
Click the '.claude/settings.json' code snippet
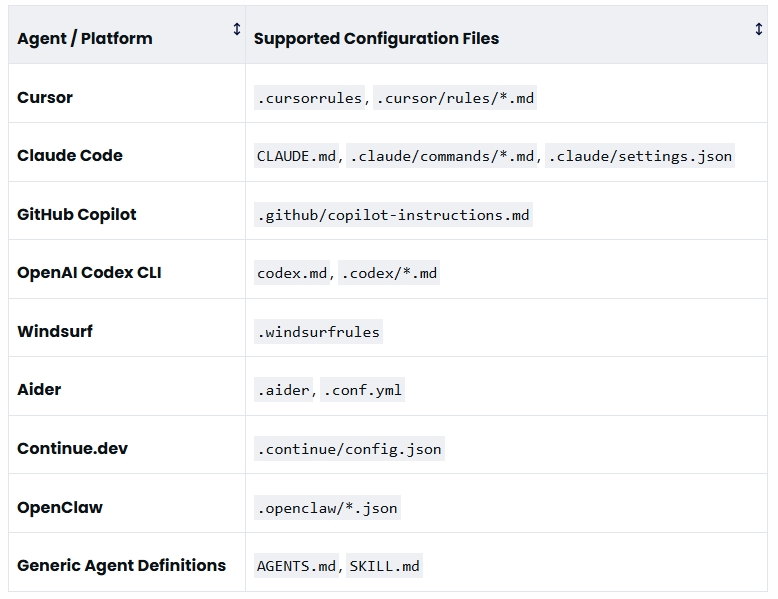click(640, 156)
